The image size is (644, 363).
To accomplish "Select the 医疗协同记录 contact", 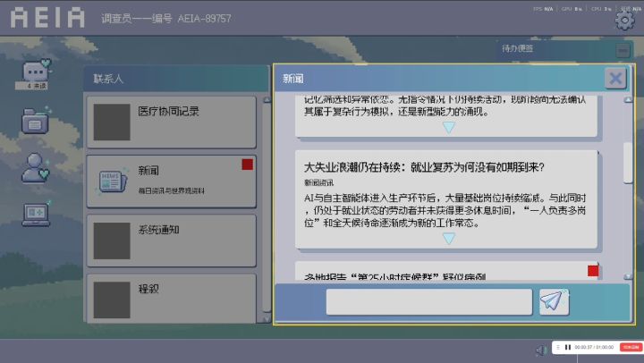I will [171, 122].
